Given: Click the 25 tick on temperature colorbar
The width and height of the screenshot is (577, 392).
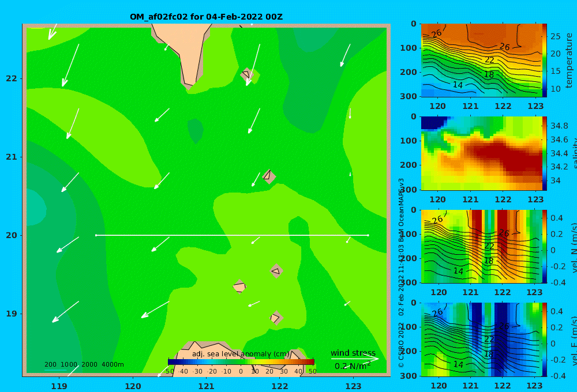Looking at the screenshot, I should pos(556,36).
